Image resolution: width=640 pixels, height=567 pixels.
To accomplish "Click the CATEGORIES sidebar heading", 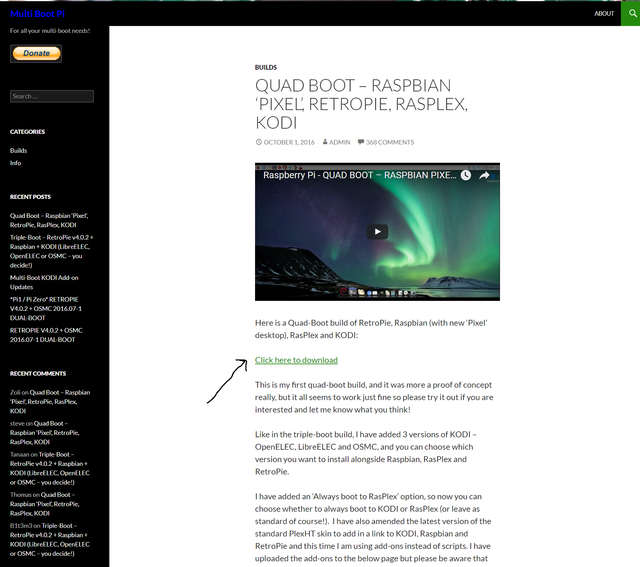I will coord(27,131).
